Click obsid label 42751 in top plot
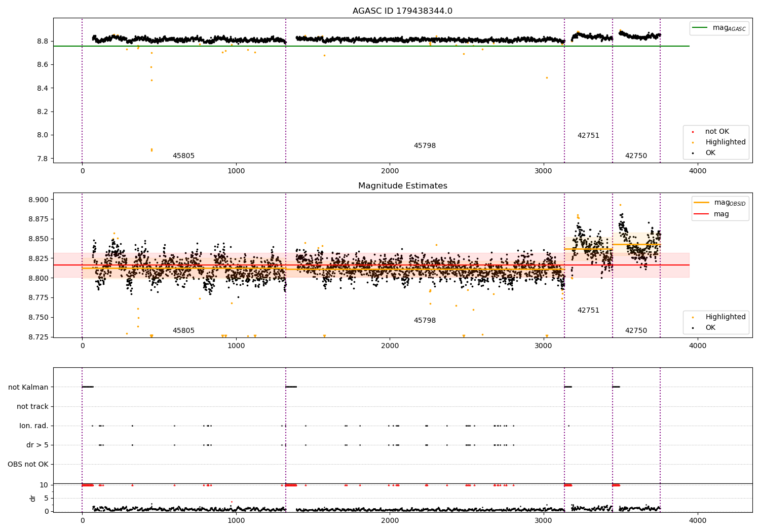 click(588, 136)
